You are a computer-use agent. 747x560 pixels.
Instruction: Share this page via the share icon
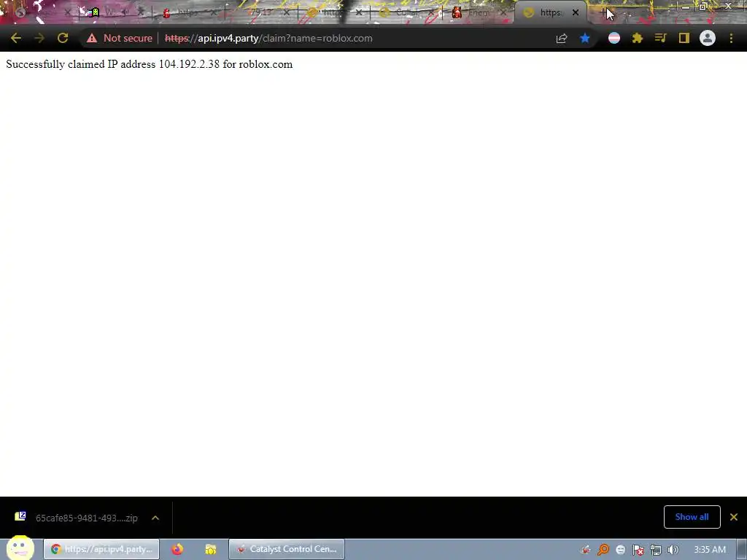[562, 38]
